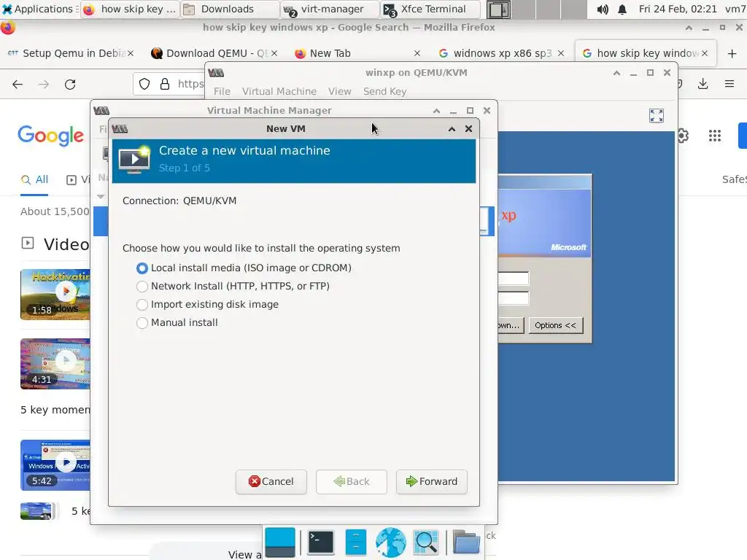This screenshot has height=560, width=747.
Task: Open Send Key menu in winxp window
Action: 385,91
